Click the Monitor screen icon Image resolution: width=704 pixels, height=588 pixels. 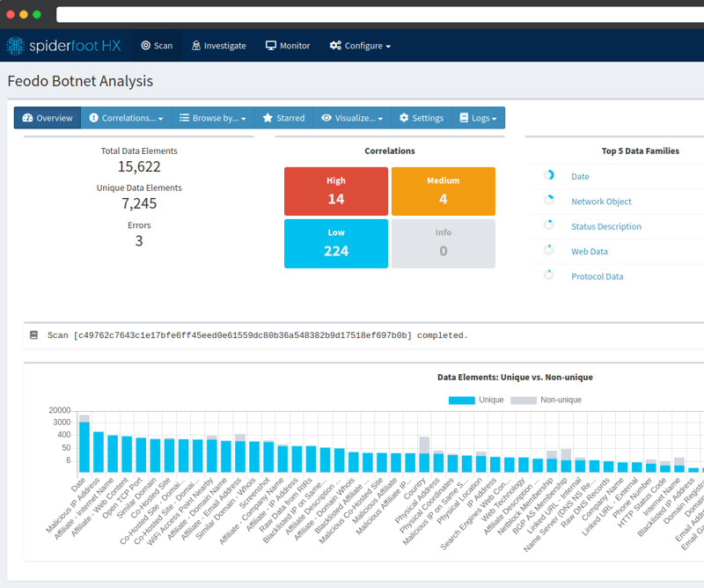[x=271, y=46]
